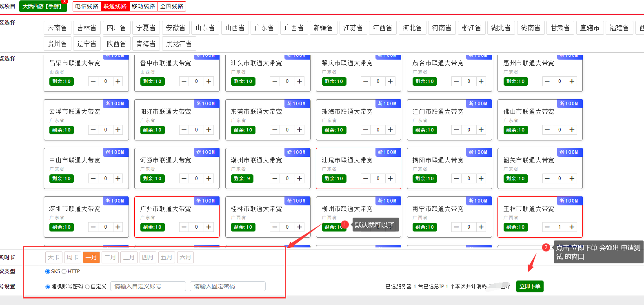
Task: Switch to 电信线路 tab
Action: [87, 6]
